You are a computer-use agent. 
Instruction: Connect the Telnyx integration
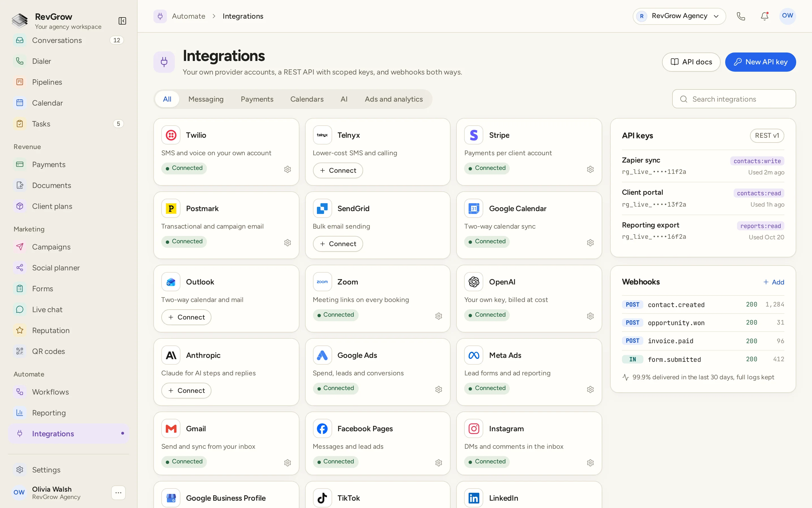click(x=337, y=170)
